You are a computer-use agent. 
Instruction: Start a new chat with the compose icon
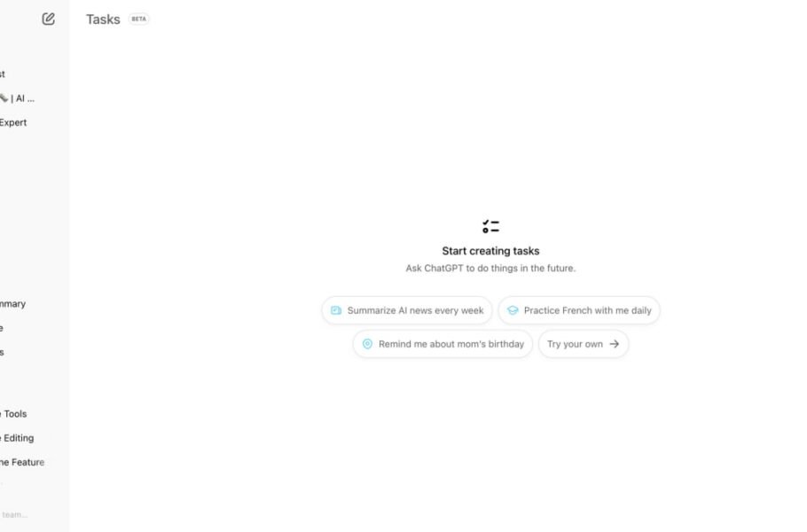coord(49,19)
